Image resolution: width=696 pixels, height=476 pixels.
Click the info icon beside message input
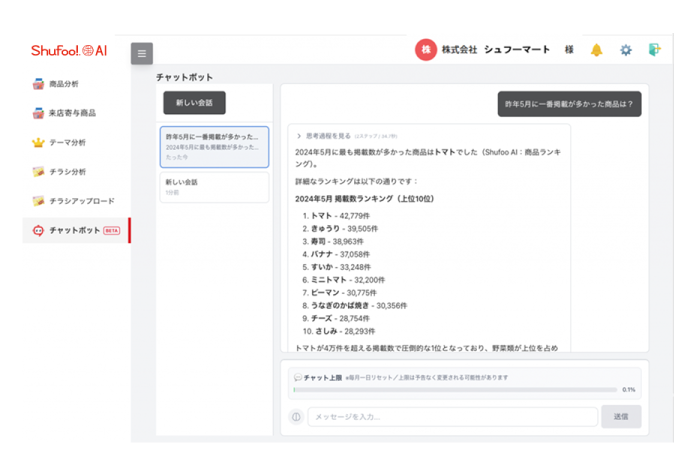tap(296, 417)
